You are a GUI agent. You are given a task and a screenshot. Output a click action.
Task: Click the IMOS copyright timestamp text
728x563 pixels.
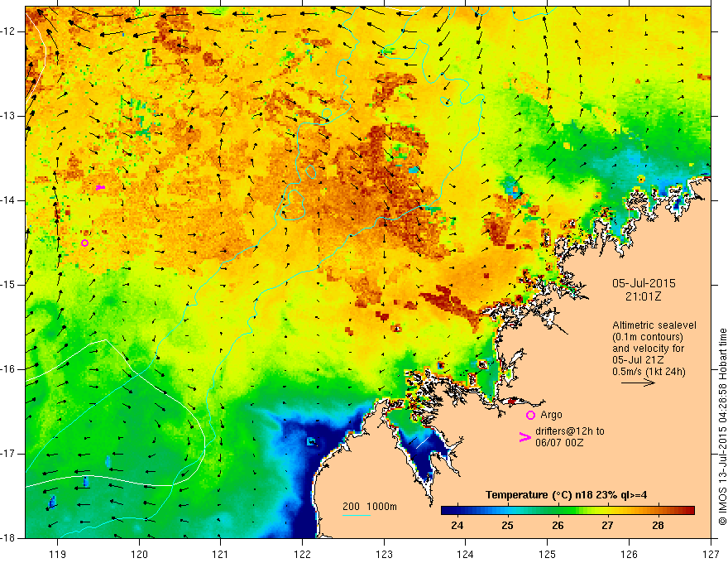[x=722, y=426]
